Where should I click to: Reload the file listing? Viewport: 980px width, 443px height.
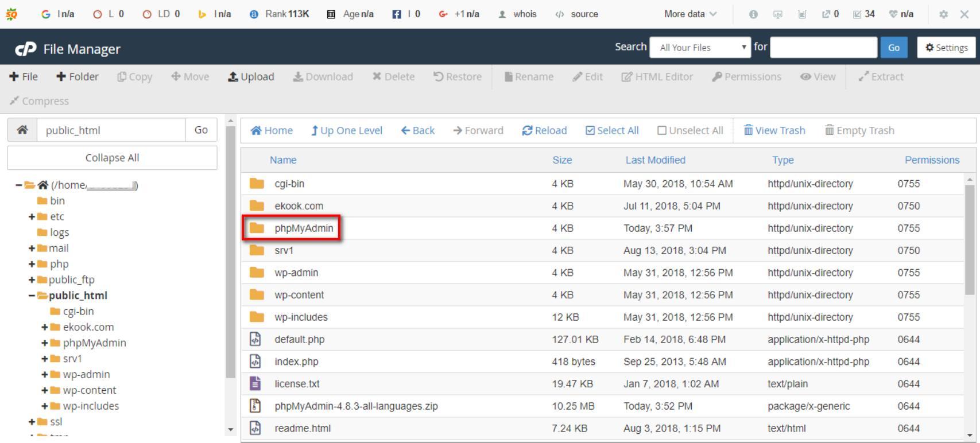(x=544, y=130)
